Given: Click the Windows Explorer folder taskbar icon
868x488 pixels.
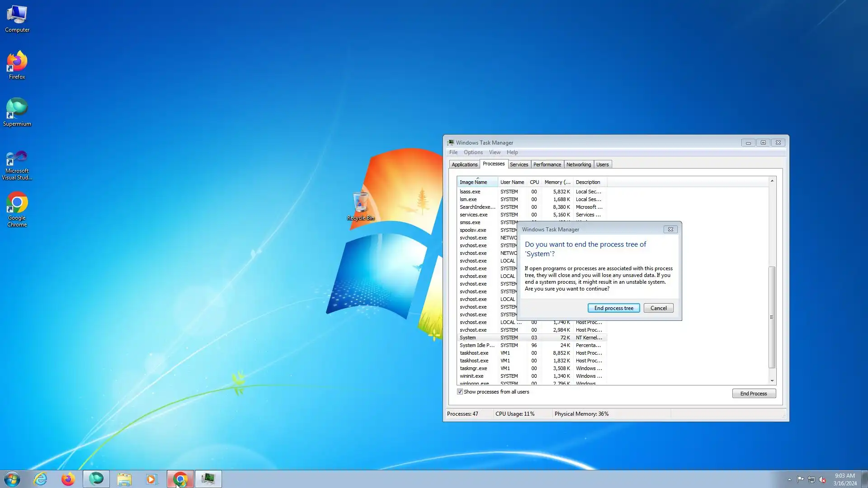Looking at the screenshot, I should (124, 479).
